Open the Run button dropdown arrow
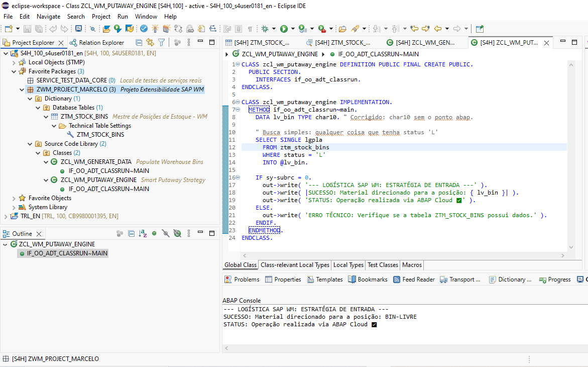Image resolution: width=588 pixels, height=367 pixels. (292, 29)
